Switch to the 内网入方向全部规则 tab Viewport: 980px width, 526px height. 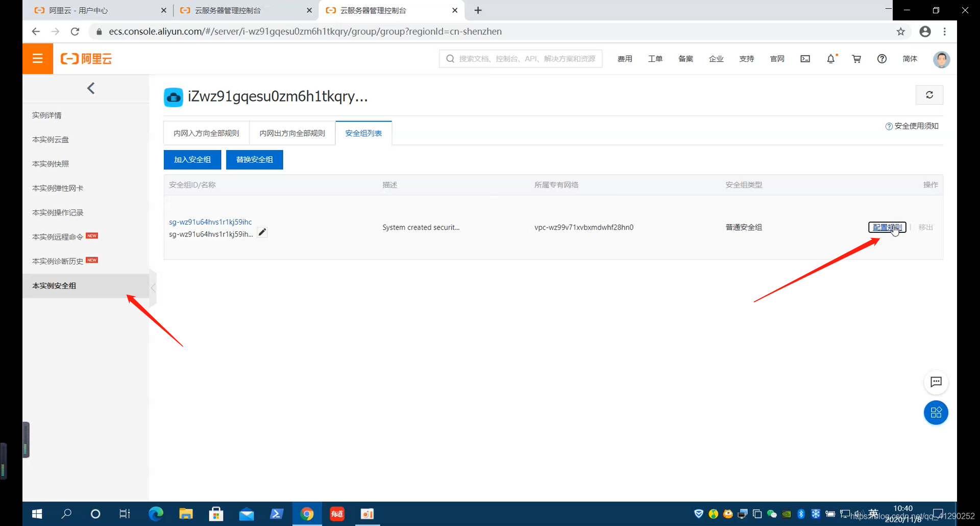pyautogui.click(x=206, y=133)
